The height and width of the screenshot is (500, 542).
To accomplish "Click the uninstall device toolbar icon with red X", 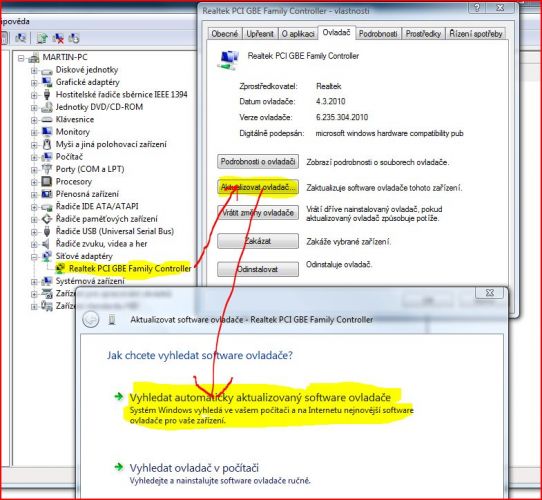I will point(58,38).
